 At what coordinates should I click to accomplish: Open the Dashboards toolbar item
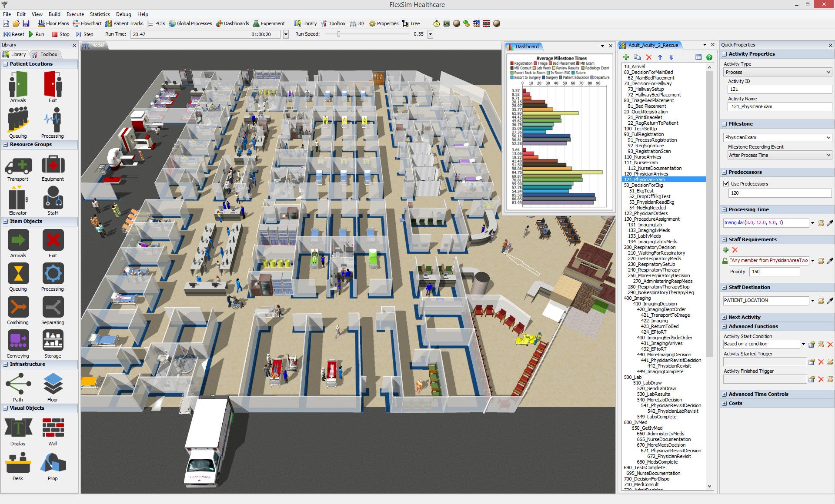(232, 23)
